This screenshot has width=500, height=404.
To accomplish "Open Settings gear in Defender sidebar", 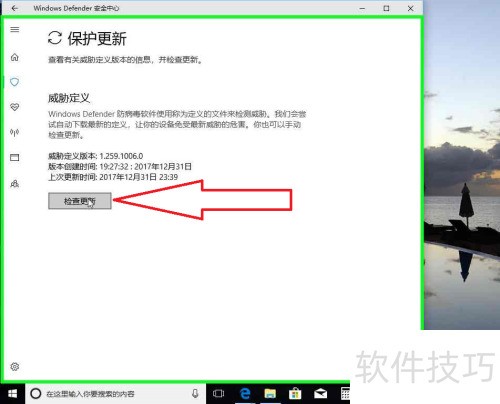I will coord(15,367).
